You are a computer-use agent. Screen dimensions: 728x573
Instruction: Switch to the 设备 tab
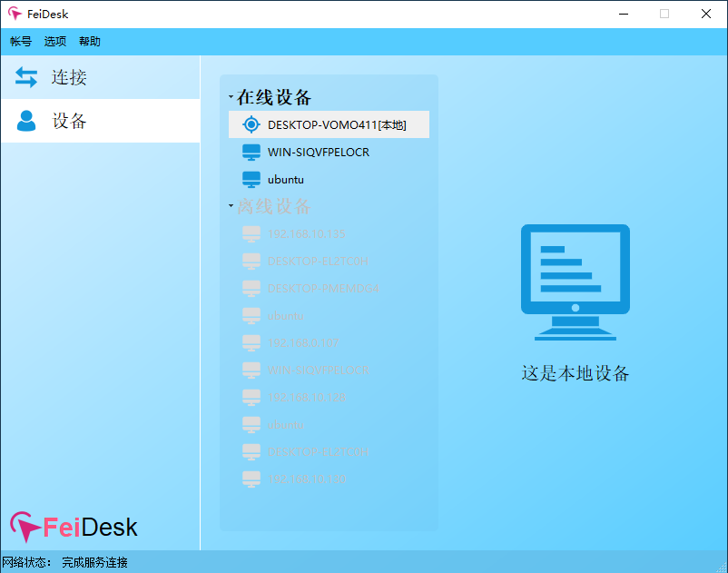[x=100, y=121]
